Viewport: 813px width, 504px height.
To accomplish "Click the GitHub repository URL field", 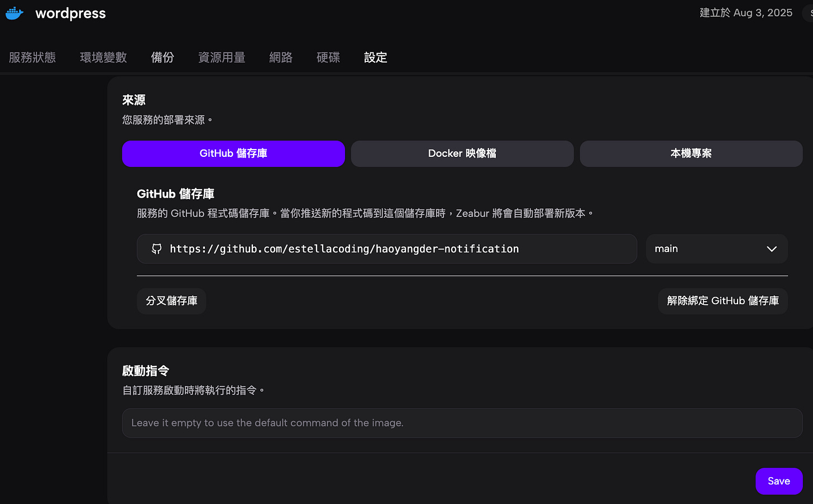I will point(387,249).
